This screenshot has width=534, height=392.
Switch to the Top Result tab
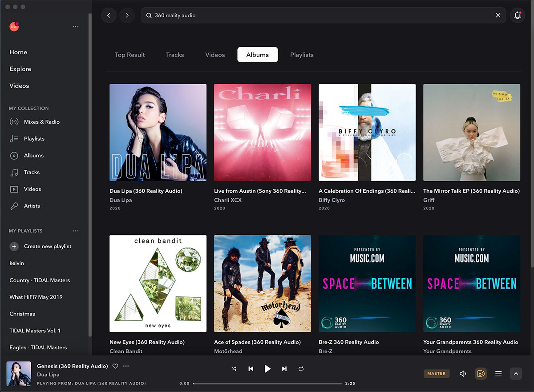click(x=130, y=55)
